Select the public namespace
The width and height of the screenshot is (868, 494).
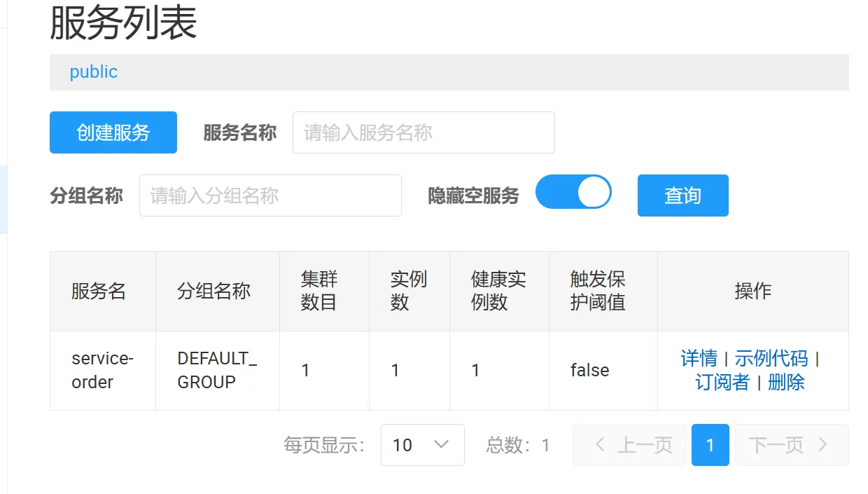[x=93, y=72]
